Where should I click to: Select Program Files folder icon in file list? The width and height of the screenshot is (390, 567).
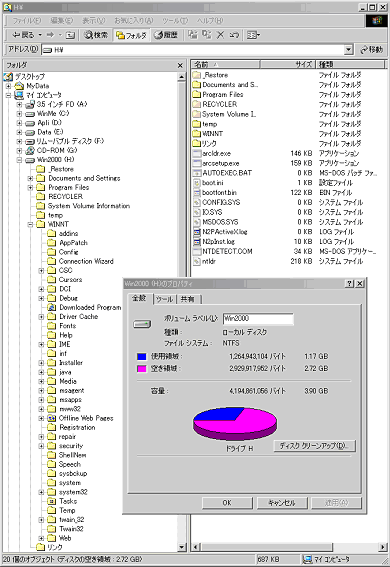197,95
